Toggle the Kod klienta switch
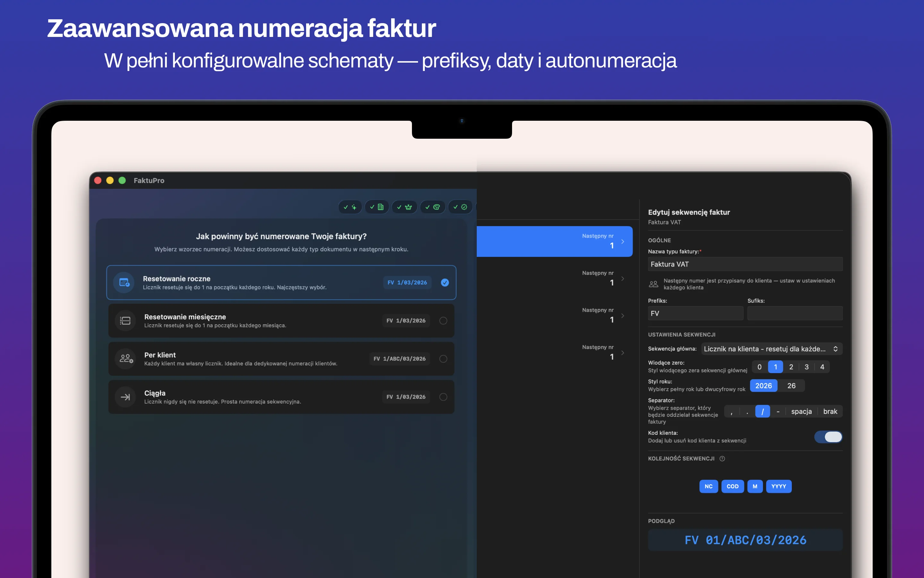The image size is (924, 578). tap(828, 437)
